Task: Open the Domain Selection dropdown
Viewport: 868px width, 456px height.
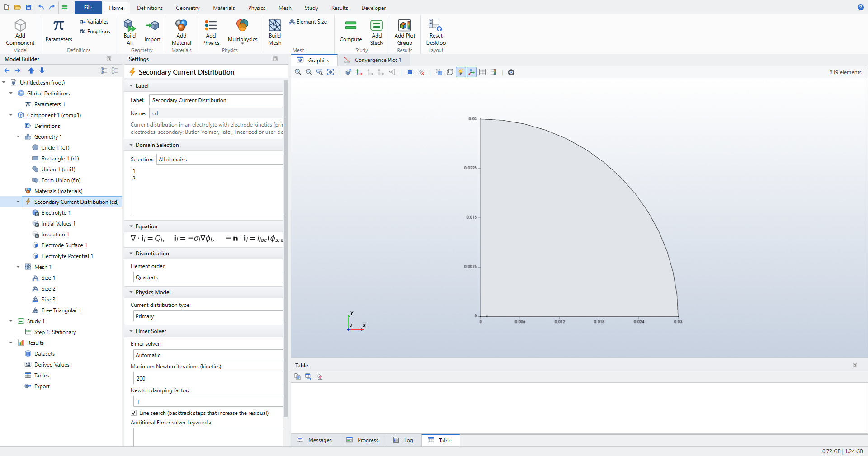Action: tap(220, 160)
